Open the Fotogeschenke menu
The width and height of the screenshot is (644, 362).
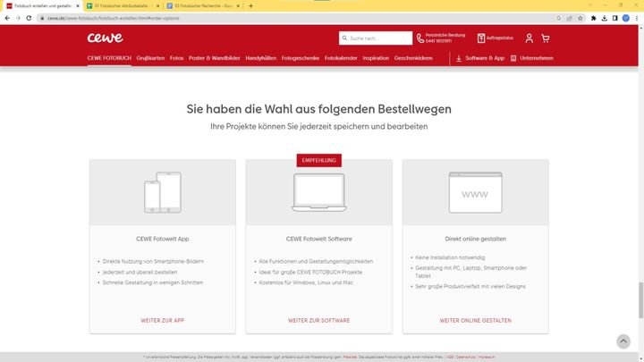(301, 58)
